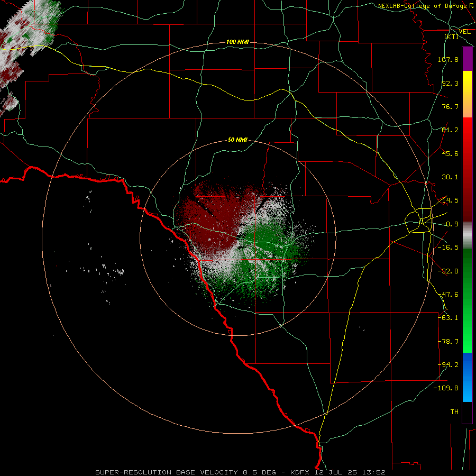Select the -16.5 scale value
This screenshot has height=476, width=476.
coord(448,248)
